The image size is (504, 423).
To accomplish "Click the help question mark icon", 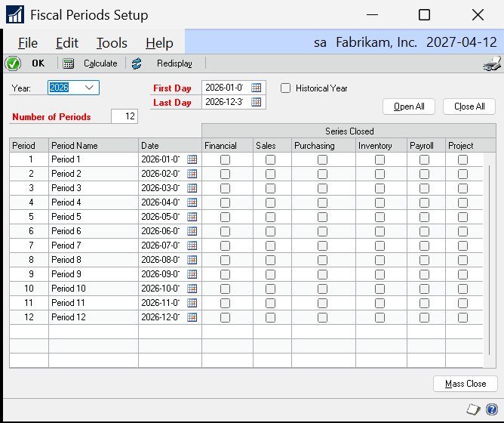I will pyautogui.click(x=492, y=409).
